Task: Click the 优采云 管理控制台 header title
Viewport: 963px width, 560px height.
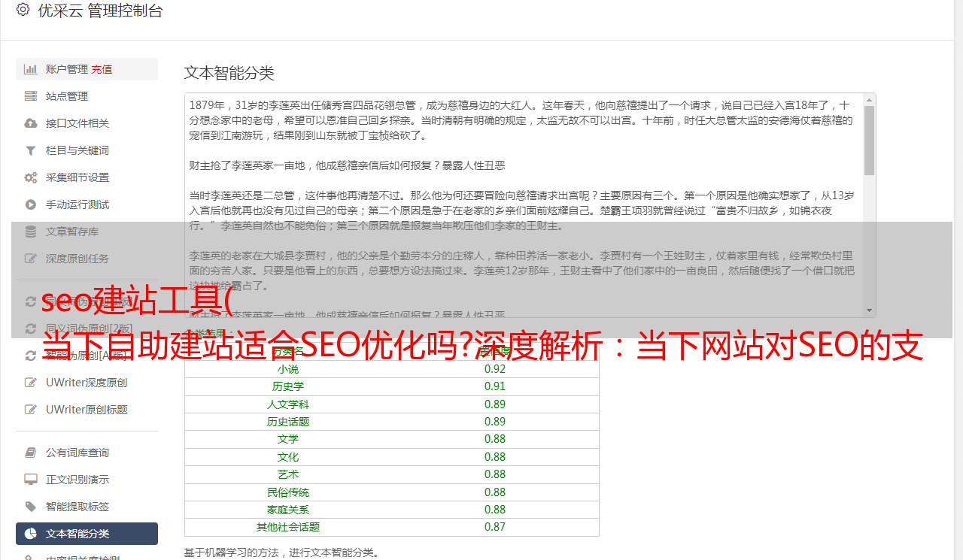Action: point(100,11)
